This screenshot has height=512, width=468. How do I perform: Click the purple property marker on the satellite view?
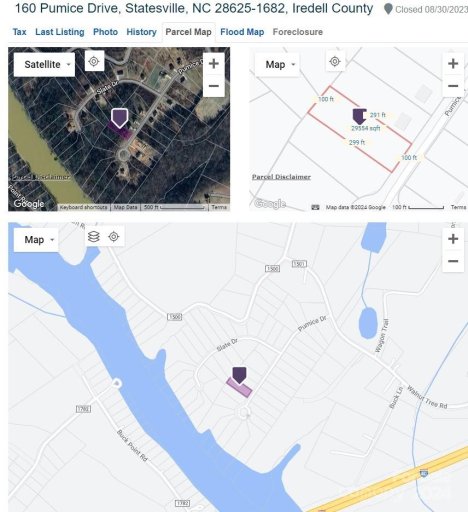(x=119, y=118)
